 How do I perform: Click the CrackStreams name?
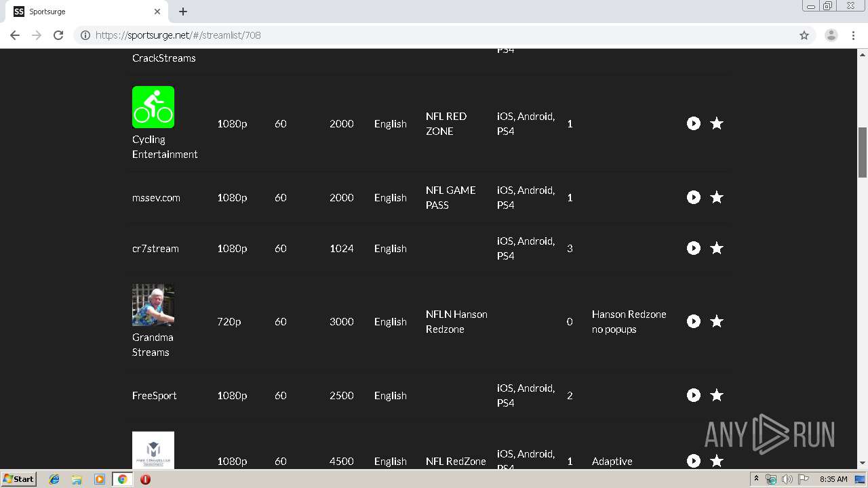163,58
